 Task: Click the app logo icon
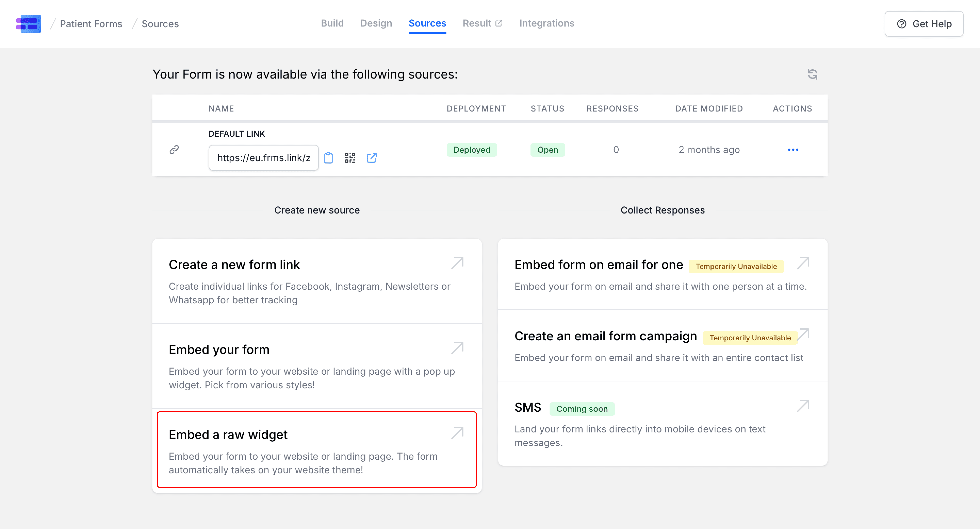(29, 24)
